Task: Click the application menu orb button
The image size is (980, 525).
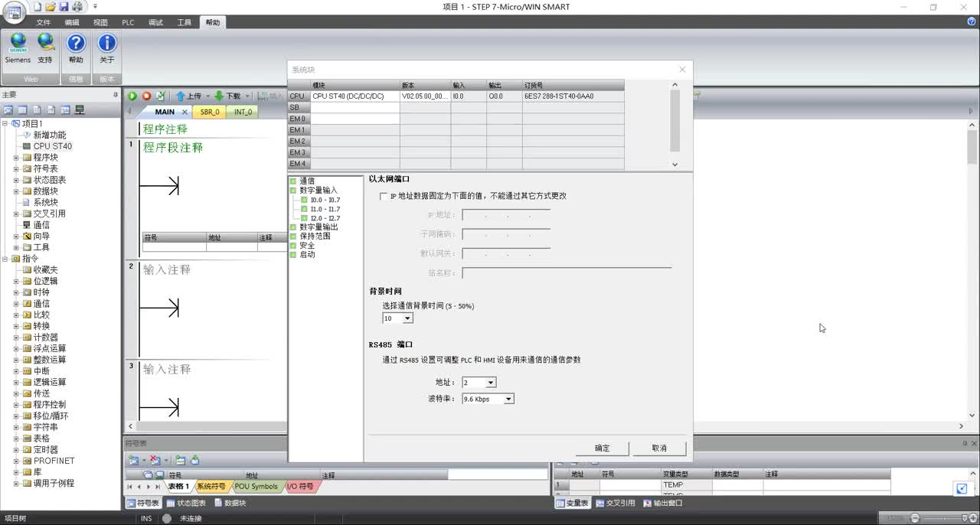Action: click(15, 13)
